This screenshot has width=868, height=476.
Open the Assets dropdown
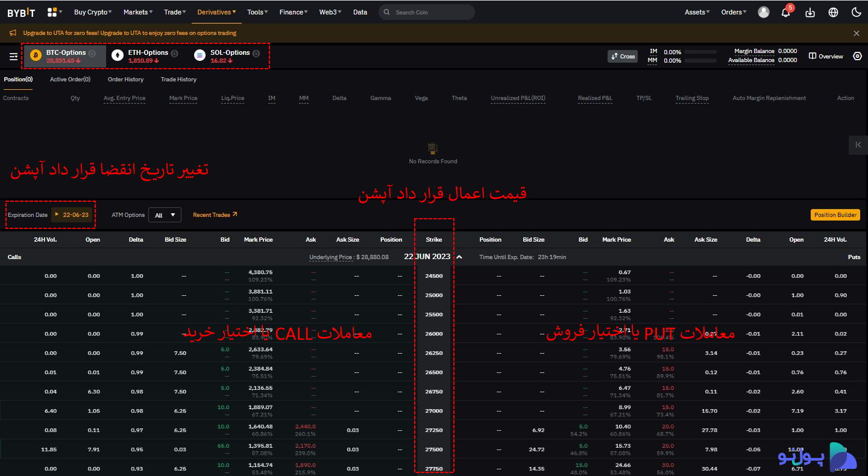coord(697,12)
